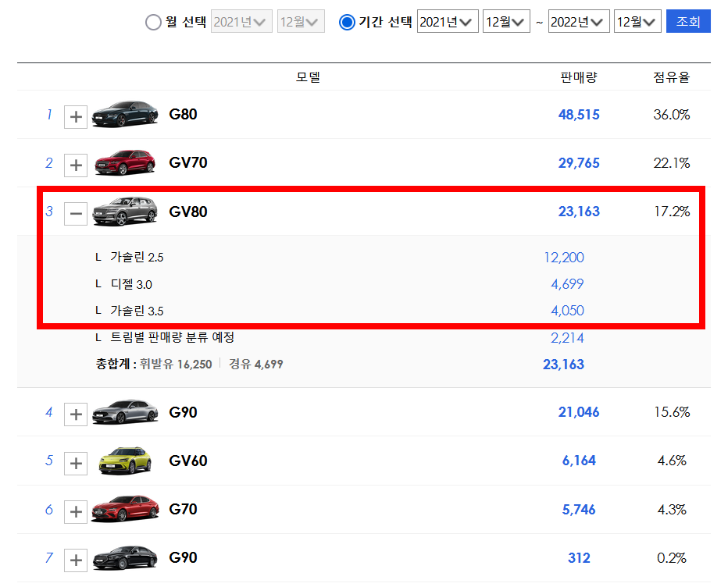The height and width of the screenshot is (587, 728).
Task: Click the 12,200 trim sales value
Action: coord(564,258)
